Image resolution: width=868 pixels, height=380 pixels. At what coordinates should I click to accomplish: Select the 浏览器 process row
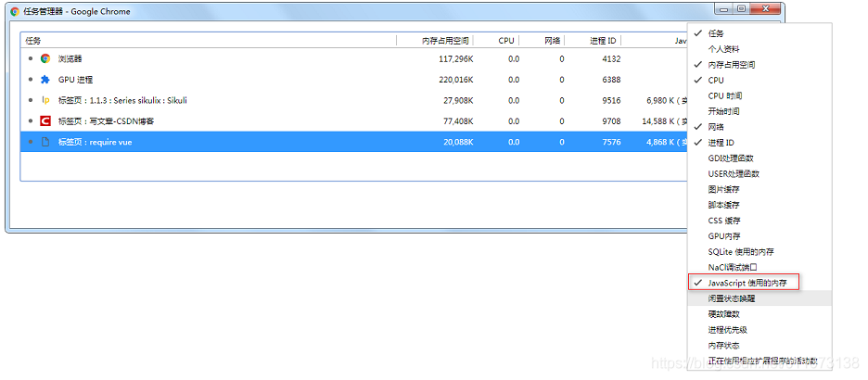tap(353, 58)
